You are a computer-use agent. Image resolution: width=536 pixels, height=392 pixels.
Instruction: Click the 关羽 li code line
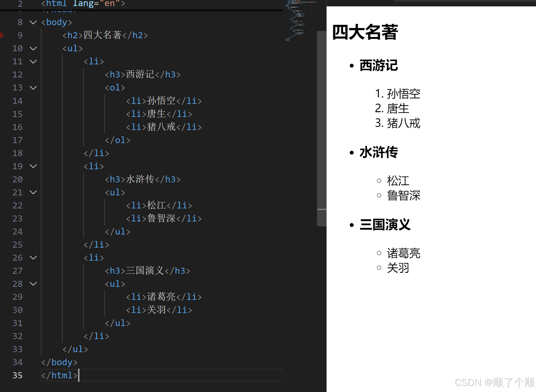[x=159, y=310]
